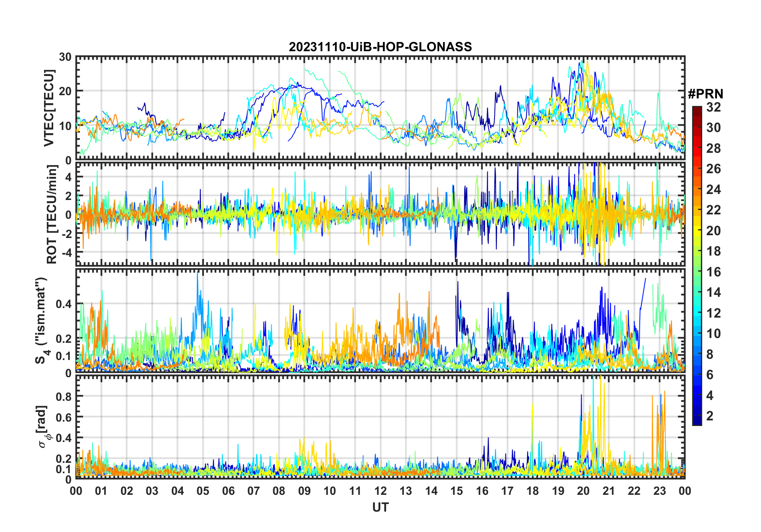Screen dimensions: 761x532
Task: Click the plot title 20231110-UiB-HOP-GLONASS
Action: click(380, 47)
